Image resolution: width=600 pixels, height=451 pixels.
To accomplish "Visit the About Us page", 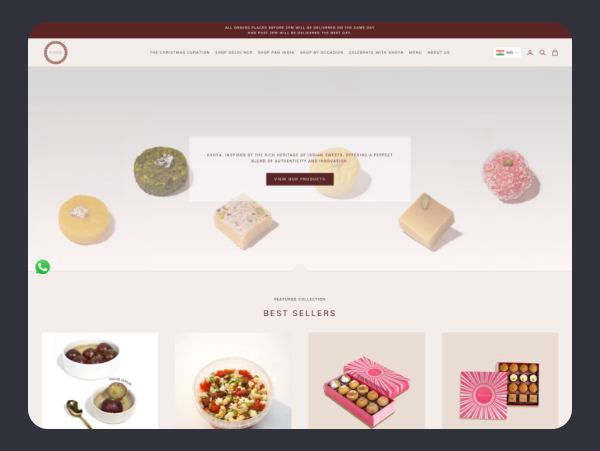I will point(439,52).
